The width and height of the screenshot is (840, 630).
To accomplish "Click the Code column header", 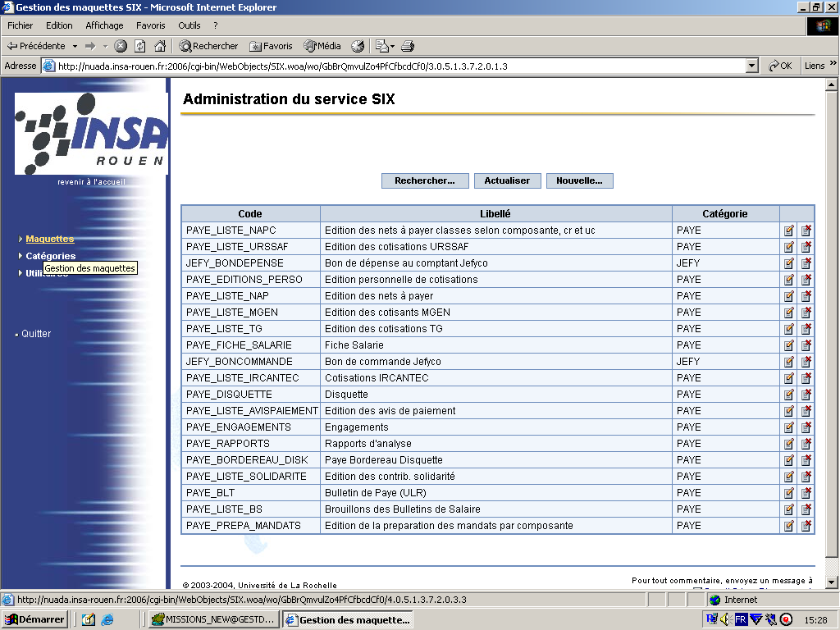I will [250, 214].
